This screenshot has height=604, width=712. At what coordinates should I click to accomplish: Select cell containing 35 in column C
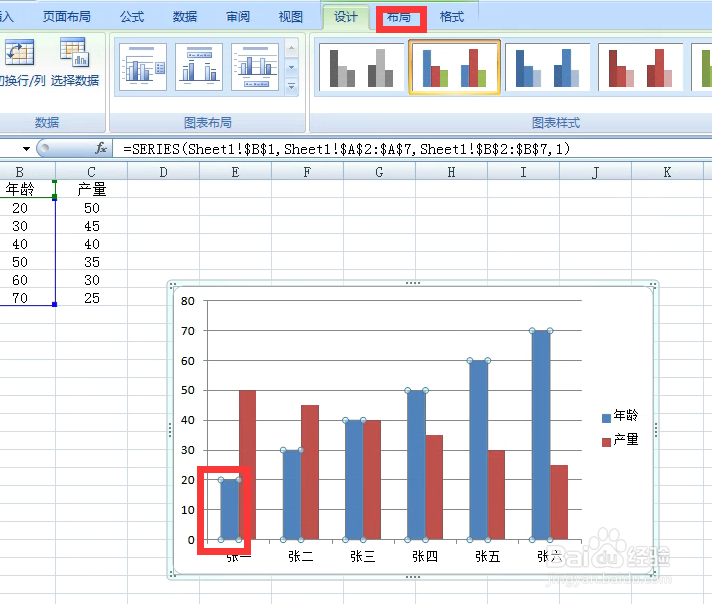91,262
